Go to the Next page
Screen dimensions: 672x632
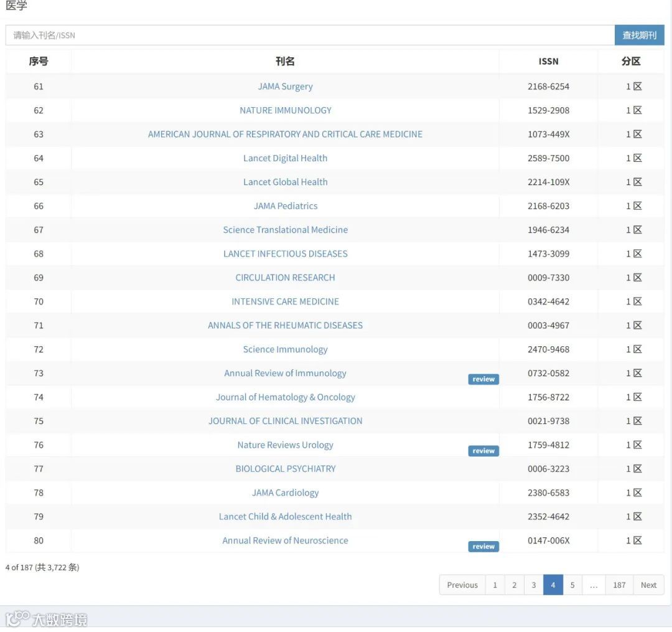point(648,585)
